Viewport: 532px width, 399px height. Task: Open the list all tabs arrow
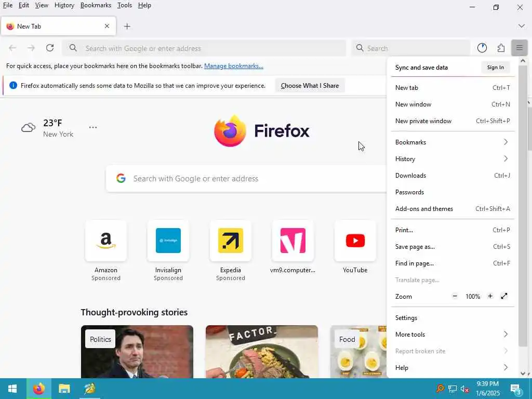coord(521,26)
